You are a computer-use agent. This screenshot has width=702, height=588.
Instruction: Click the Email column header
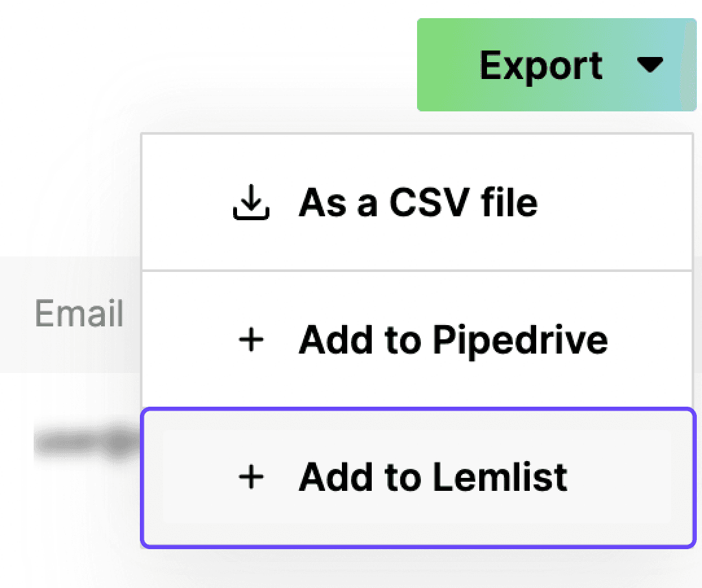[x=79, y=315]
